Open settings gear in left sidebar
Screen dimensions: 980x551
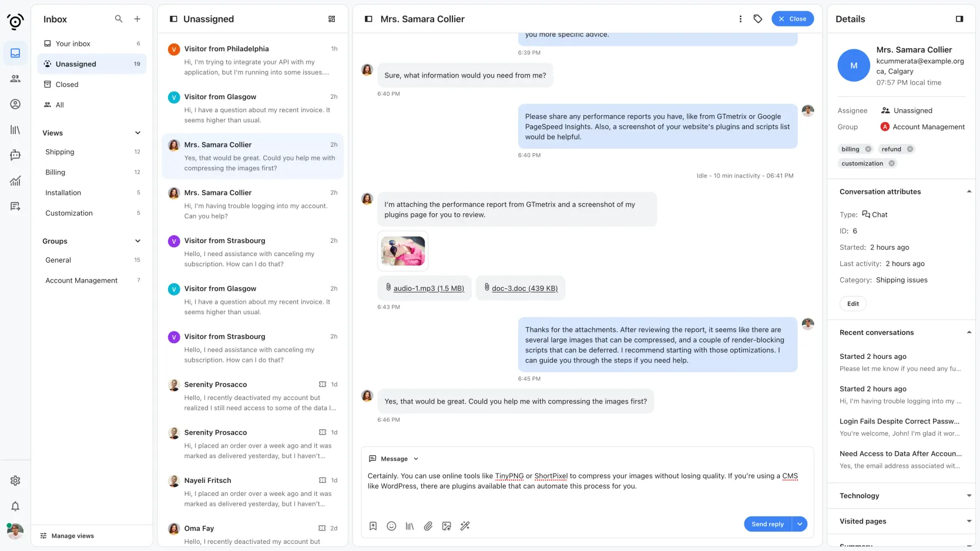(x=15, y=481)
